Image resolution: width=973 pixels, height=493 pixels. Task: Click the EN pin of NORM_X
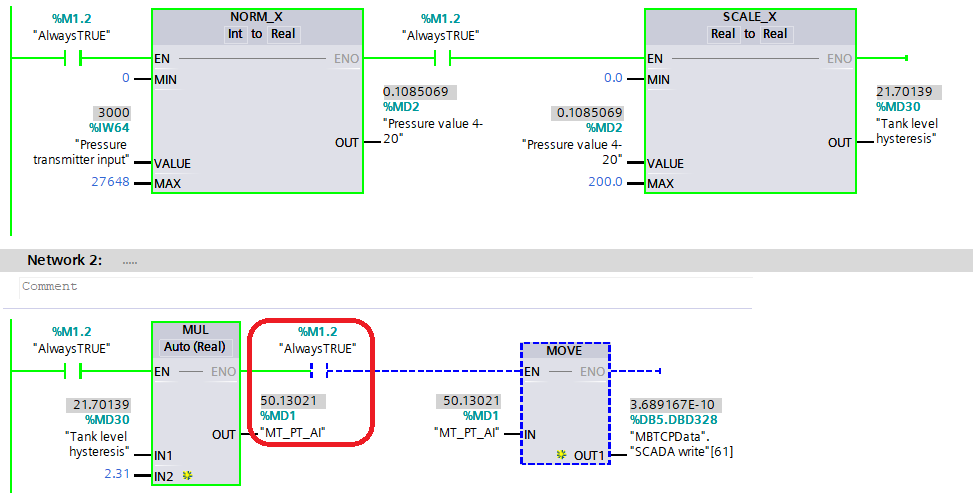[162, 58]
